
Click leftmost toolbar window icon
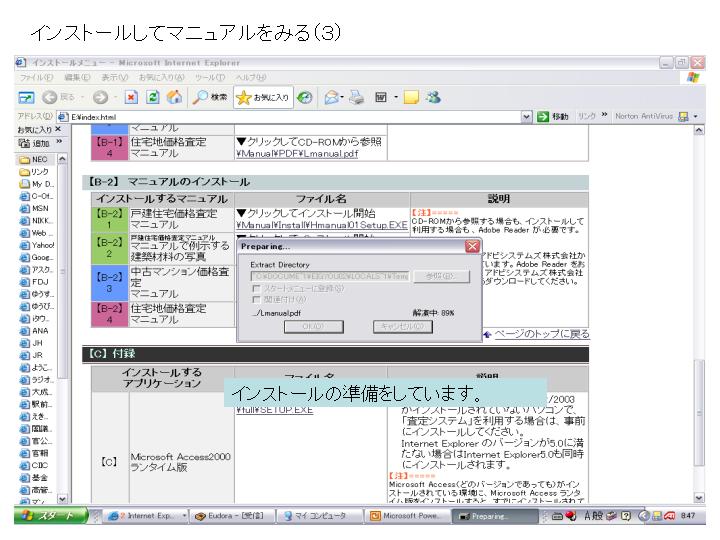[x=26, y=97]
